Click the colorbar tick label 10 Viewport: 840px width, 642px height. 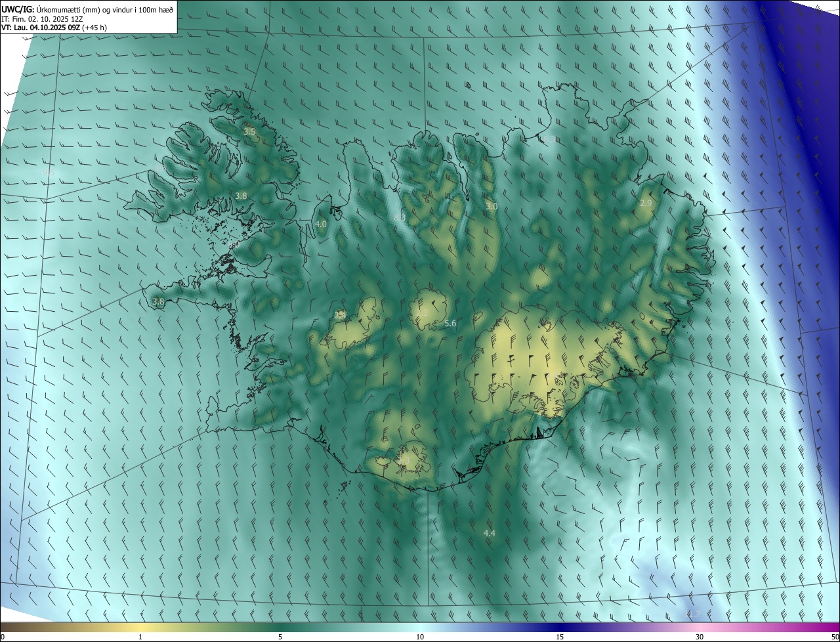pos(420,637)
